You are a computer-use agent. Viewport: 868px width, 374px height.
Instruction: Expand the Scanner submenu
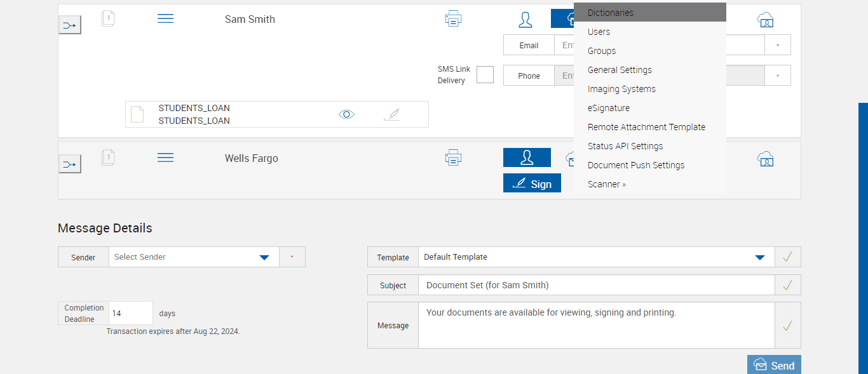(x=607, y=184)
